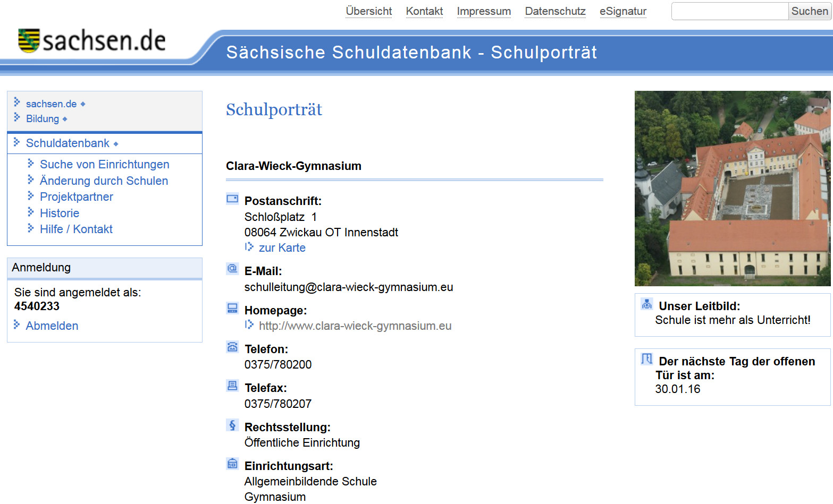Open zur Karte link

(282, 247)
